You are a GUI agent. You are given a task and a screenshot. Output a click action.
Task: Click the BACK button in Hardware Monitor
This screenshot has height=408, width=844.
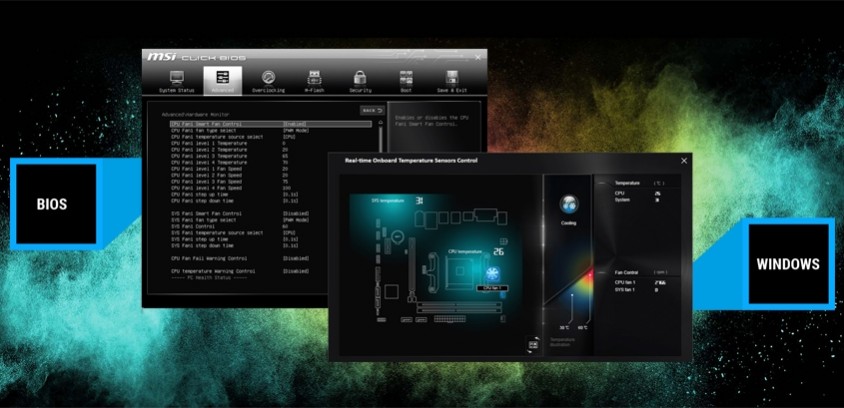(372, 110)
